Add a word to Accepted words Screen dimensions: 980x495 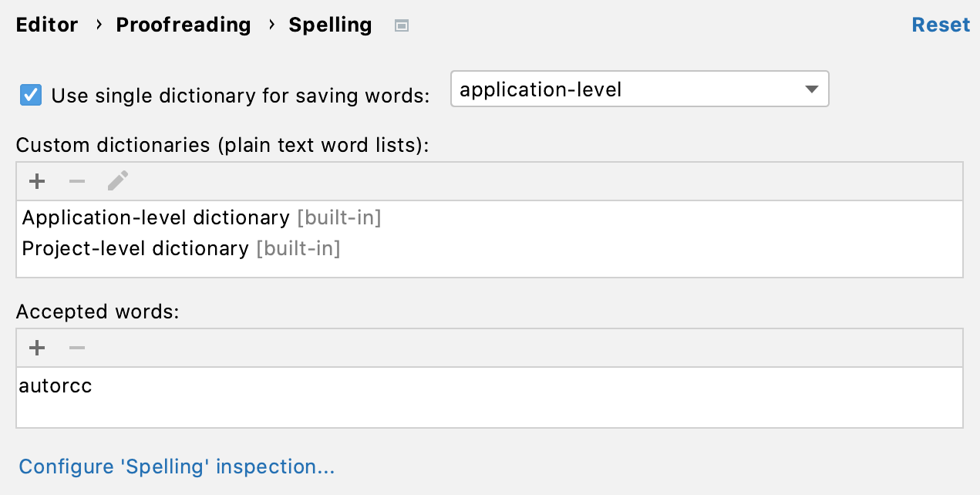coord(36,348)
